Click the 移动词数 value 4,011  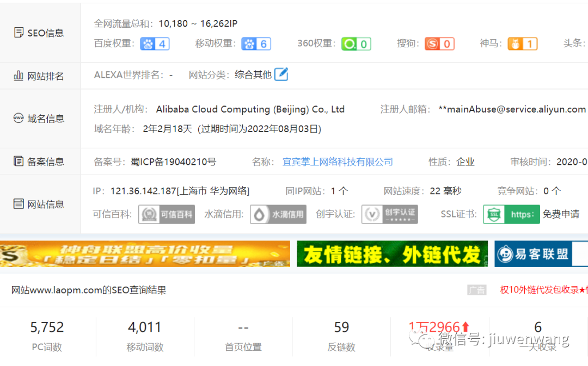(145, 327)
